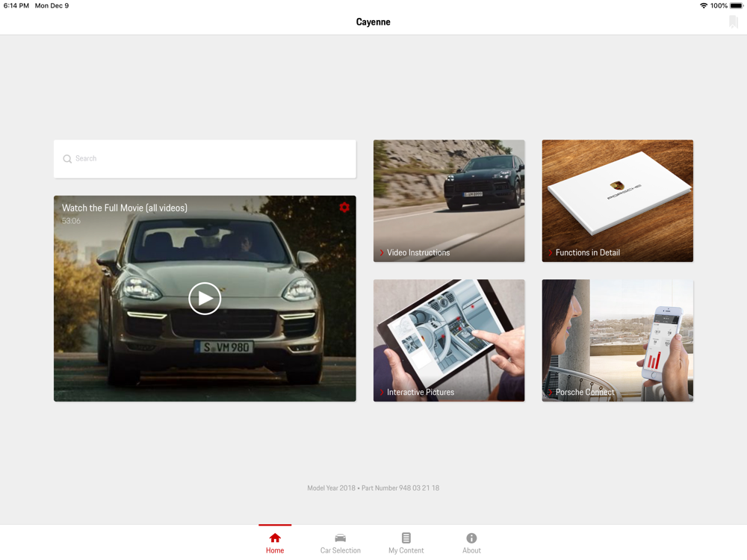
Task: Open the About tab
Action: 471,543
